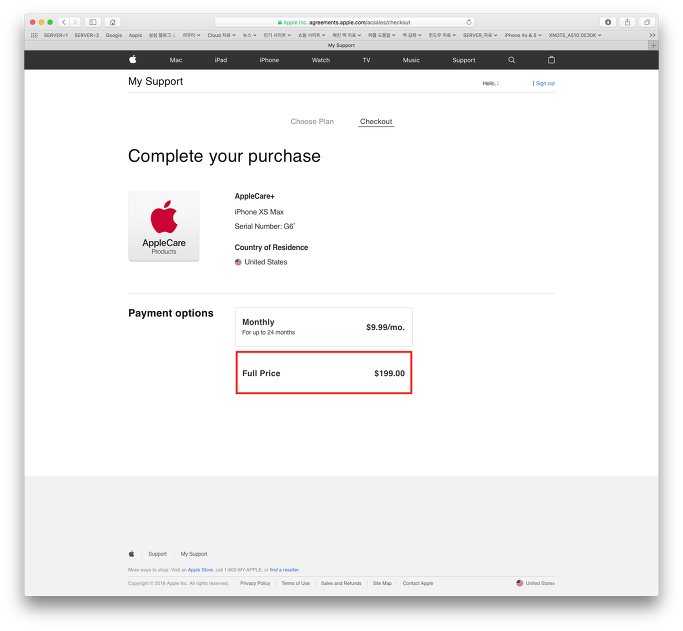This screenshot has width=683, height=631.
Task: Expand the Cloud bookmark folder
Action: point(221,35)
